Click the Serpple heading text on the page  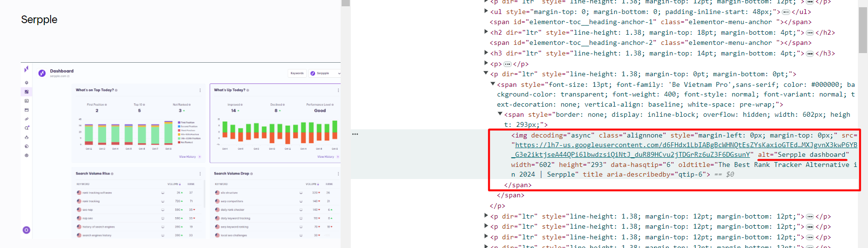(39, 20)
